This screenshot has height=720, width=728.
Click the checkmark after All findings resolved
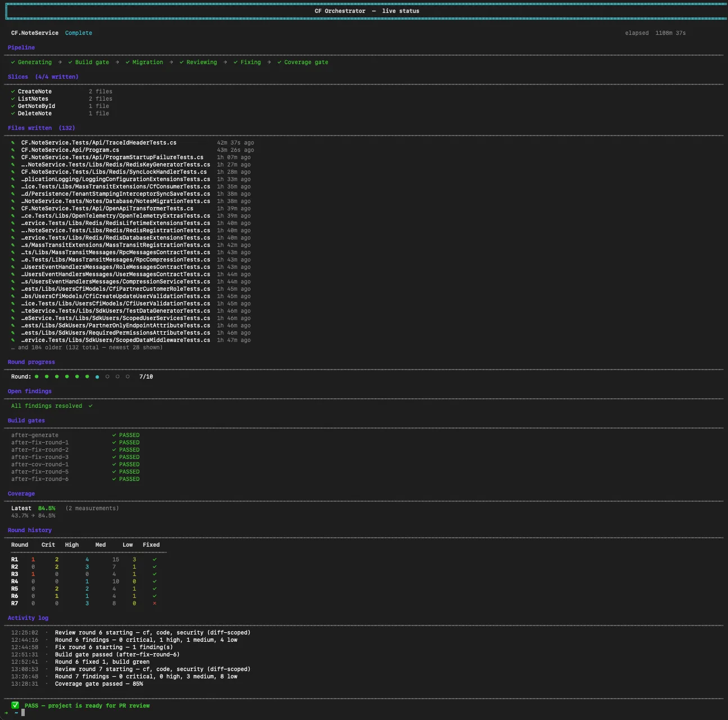[x=91, y=406]
